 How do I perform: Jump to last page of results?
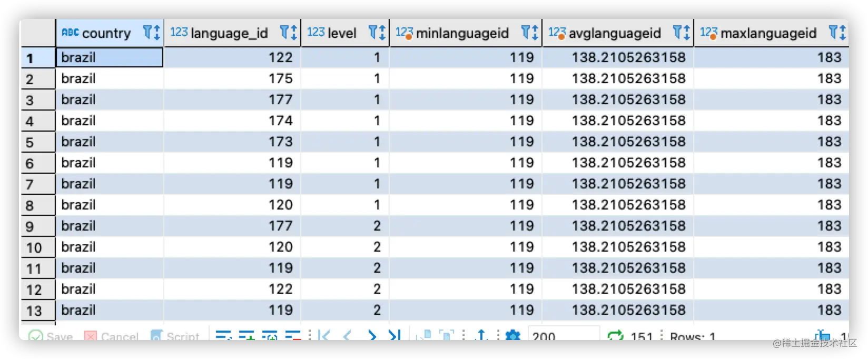point(394,335)
